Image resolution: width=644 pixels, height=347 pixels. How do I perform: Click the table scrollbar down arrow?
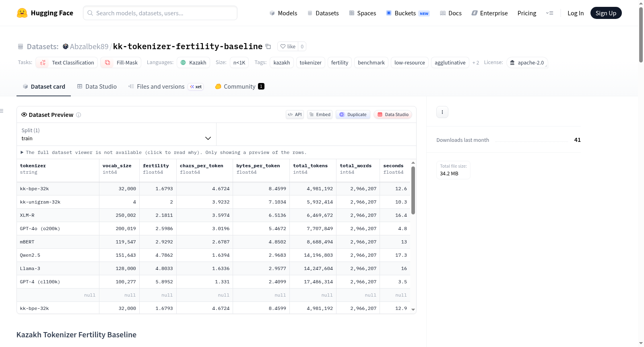(x=413, y=310)
